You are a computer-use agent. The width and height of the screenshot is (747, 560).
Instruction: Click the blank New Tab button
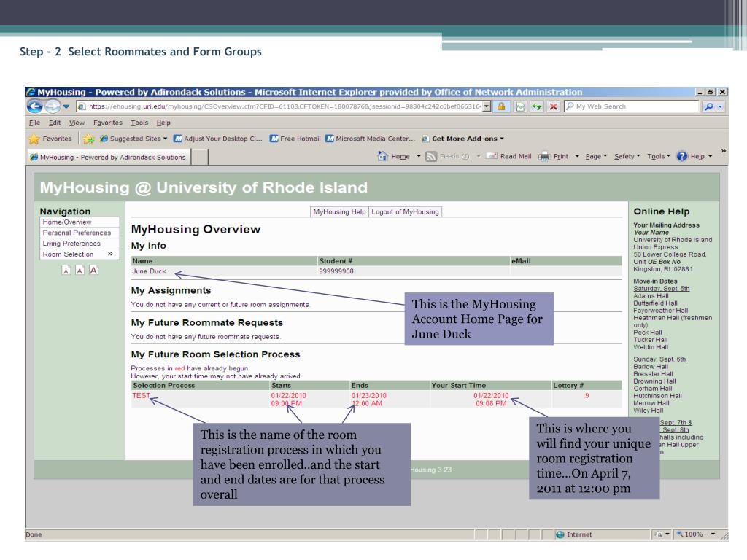[200, 157]
